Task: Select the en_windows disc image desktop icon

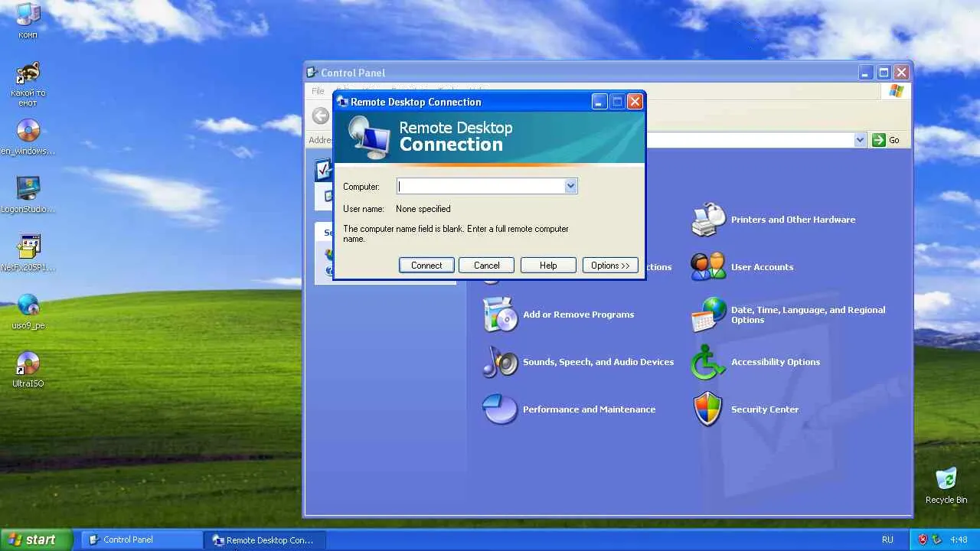Action: coord(28,131)
